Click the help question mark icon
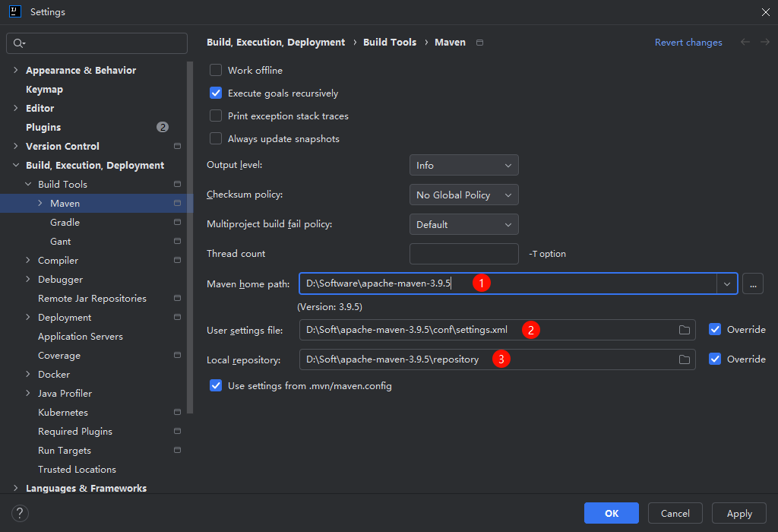 [x=21, y=513]
